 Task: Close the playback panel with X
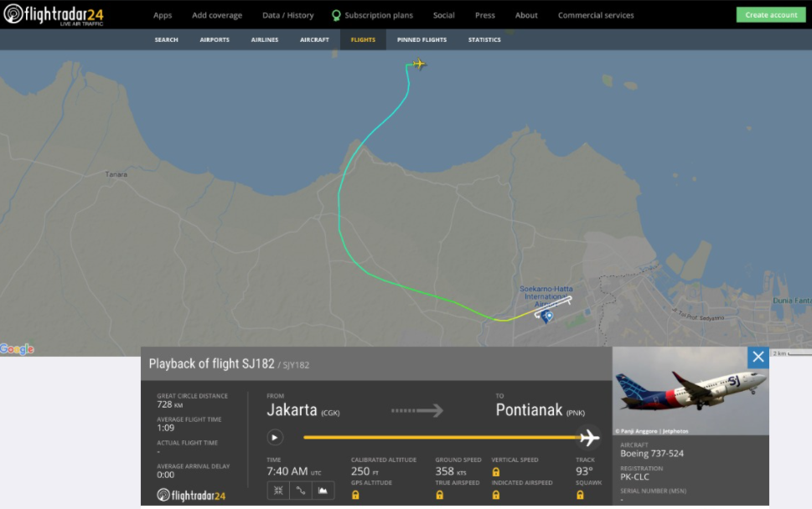758,357
